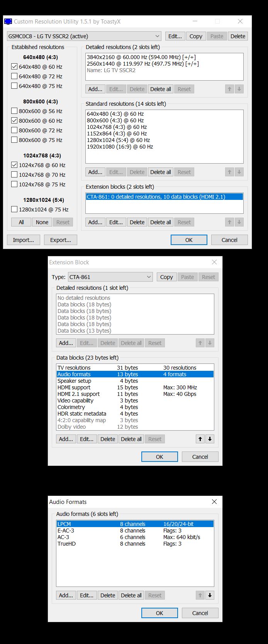Confirm with OK in Custom Resolution Utility

click(189, 240)
